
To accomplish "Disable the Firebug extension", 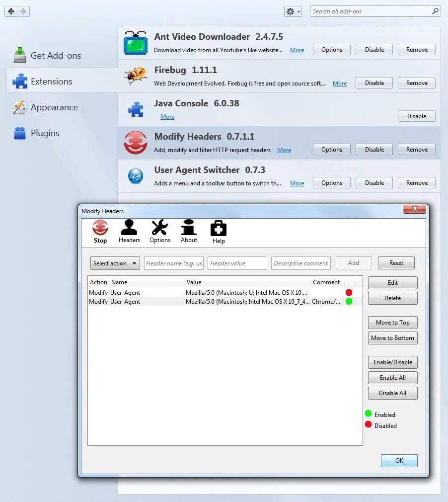I will (374, 83).
